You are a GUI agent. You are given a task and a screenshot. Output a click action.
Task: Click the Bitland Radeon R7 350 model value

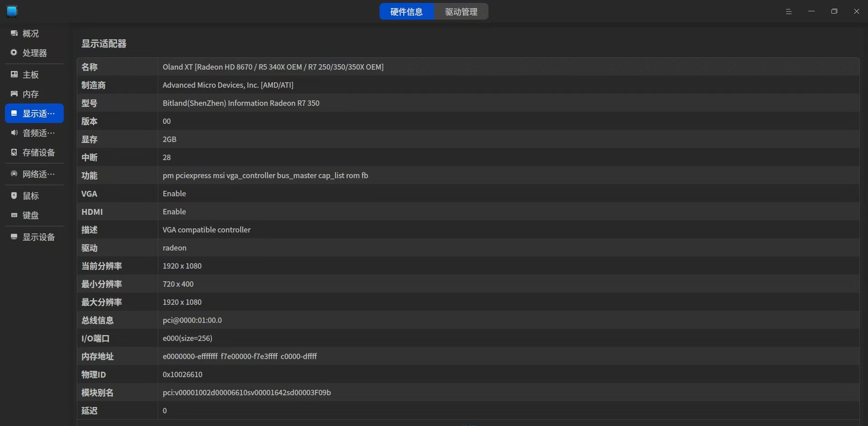click(x=241, y=103)
